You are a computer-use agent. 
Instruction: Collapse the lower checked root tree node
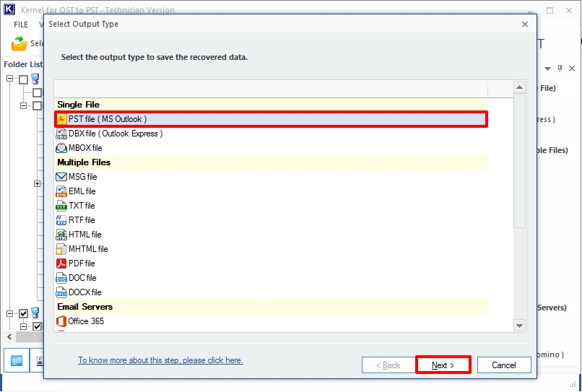coord(10,313)
